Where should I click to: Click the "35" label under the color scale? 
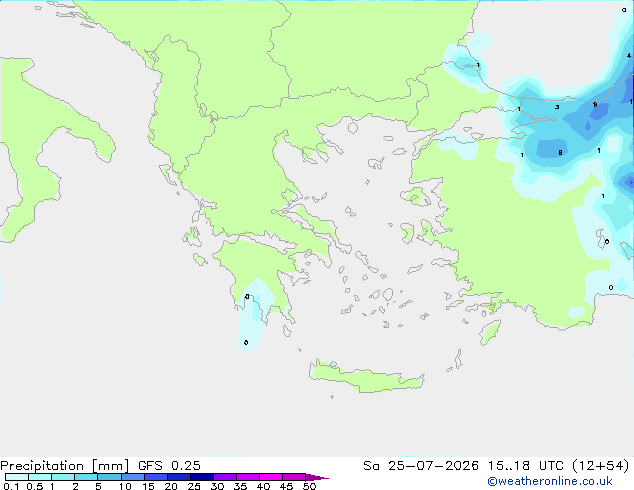tap(240, 486)
